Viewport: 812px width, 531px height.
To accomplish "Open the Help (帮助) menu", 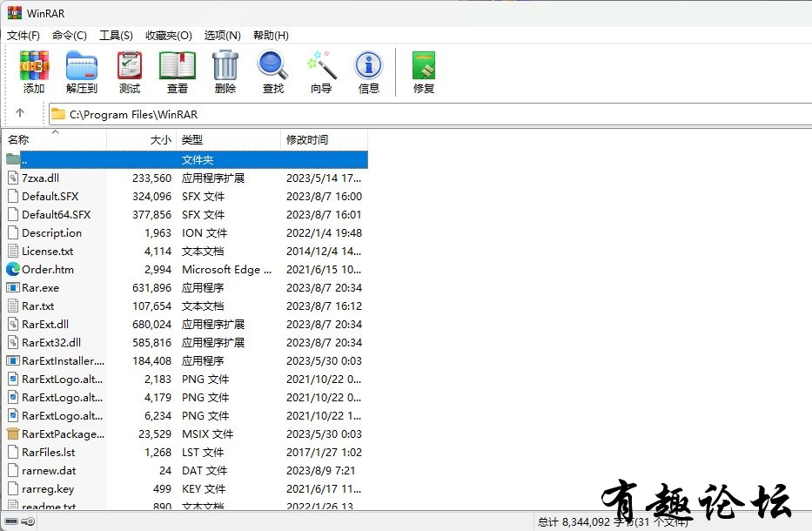I will pos(271,35).
